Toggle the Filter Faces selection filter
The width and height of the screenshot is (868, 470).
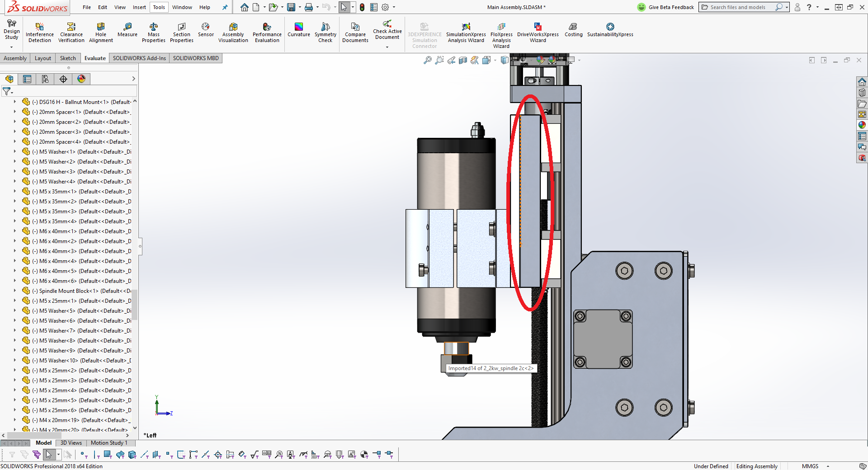click(x=108, y=455)
